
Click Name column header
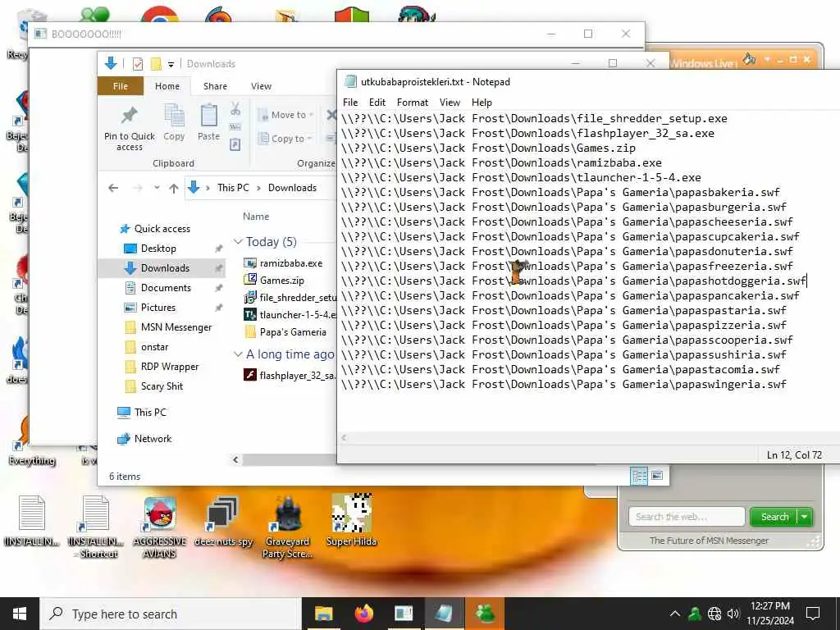[256, 217]
